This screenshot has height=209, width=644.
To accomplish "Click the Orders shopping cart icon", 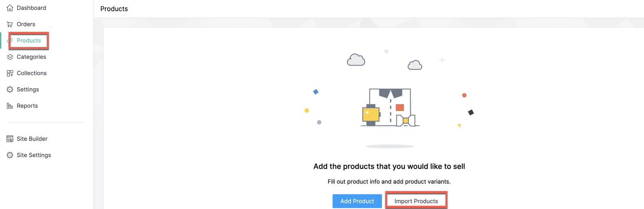I will point(10,24).
